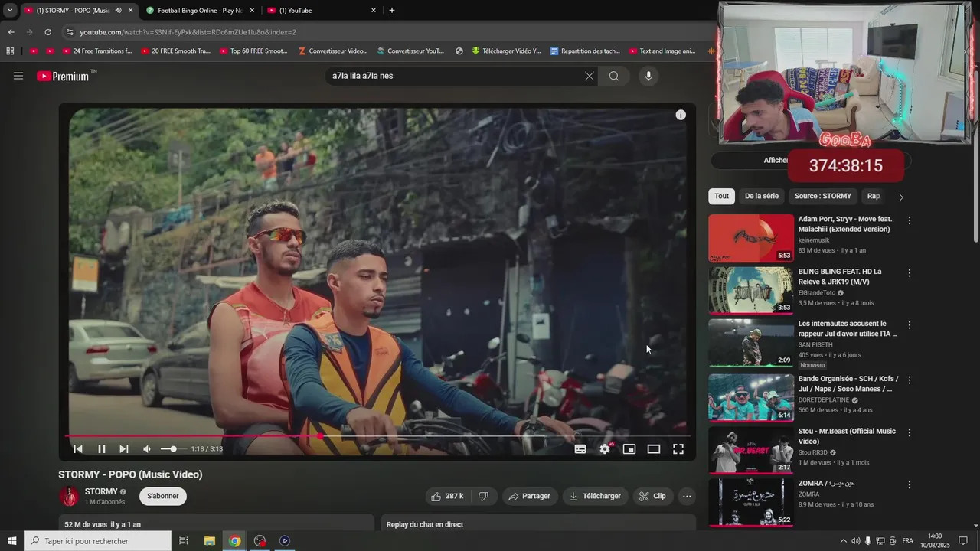980x551 pixels.
Task: Open Windows Start menu
Action: coord(11,541)
